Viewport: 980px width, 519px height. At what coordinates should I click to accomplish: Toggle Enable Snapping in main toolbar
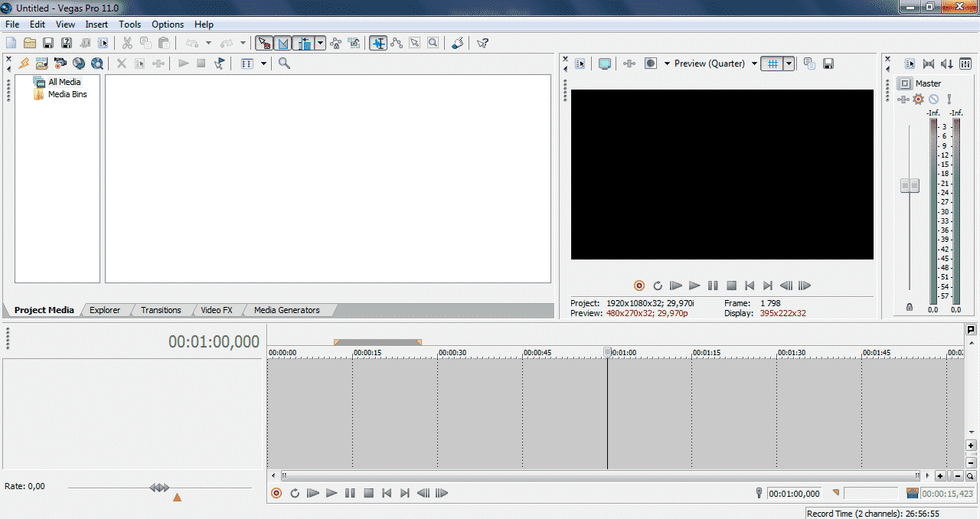[263, 44]
